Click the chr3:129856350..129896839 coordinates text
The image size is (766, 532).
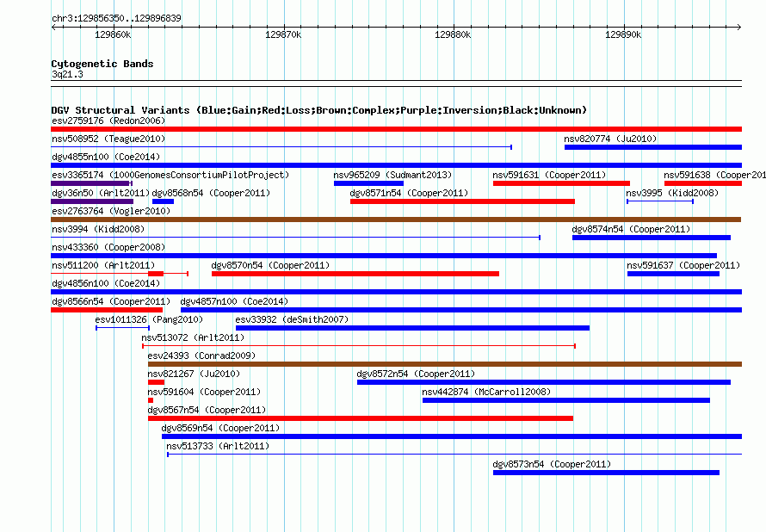coord(116,18)
